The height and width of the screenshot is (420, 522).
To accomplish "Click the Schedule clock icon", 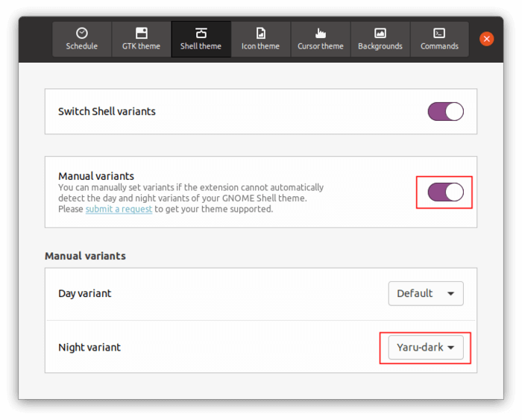I will (82, 33).
